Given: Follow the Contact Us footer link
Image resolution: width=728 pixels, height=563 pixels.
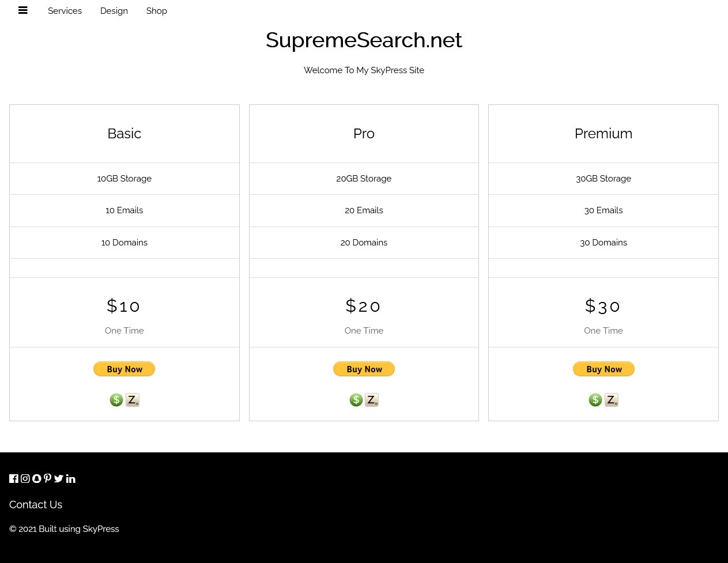Looking at the screenshot, I should [36, 505].
